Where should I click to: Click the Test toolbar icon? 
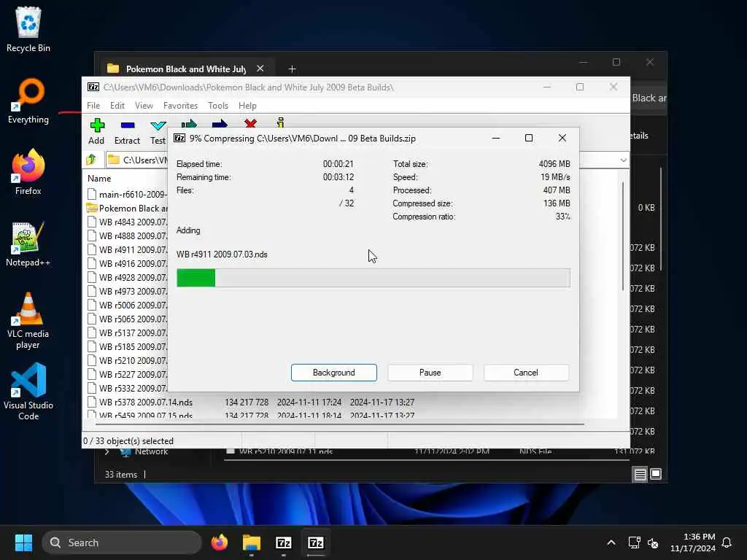coord(158,131)
